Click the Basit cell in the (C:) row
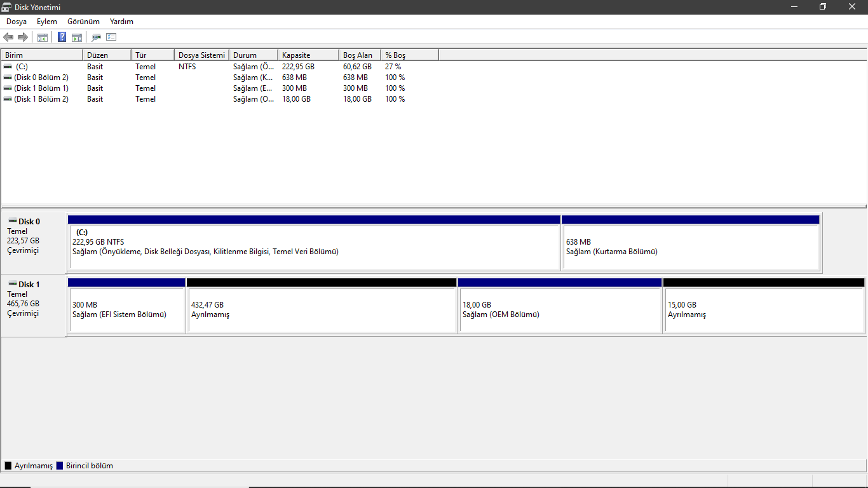 tap(95, 66)
